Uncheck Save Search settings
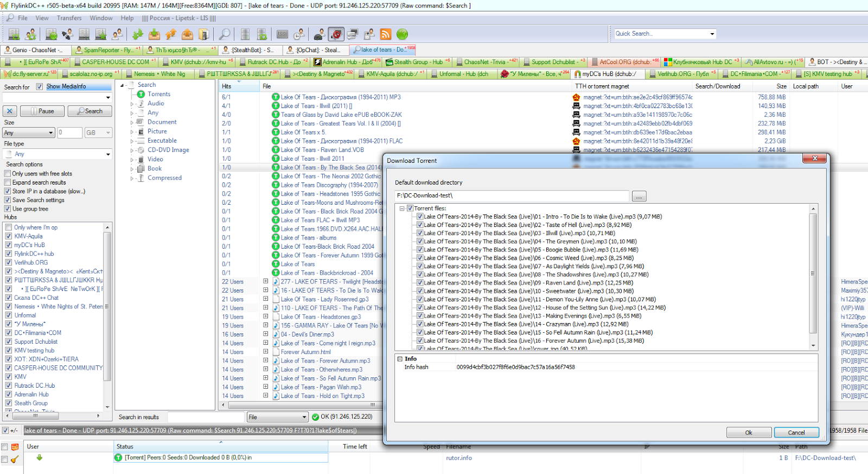This screenshot has width=868, height=474. click(x=8, y=200)
